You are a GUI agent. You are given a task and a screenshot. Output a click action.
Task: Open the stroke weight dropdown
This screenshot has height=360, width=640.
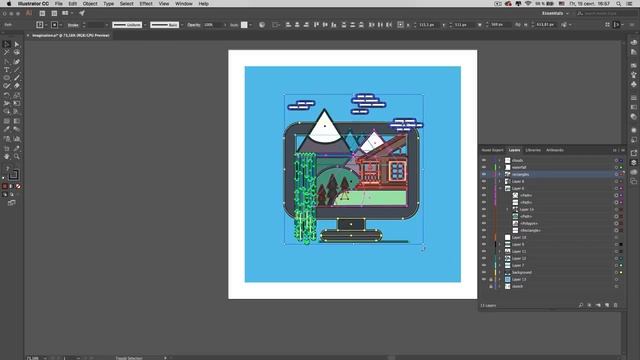tap(107, 25)
